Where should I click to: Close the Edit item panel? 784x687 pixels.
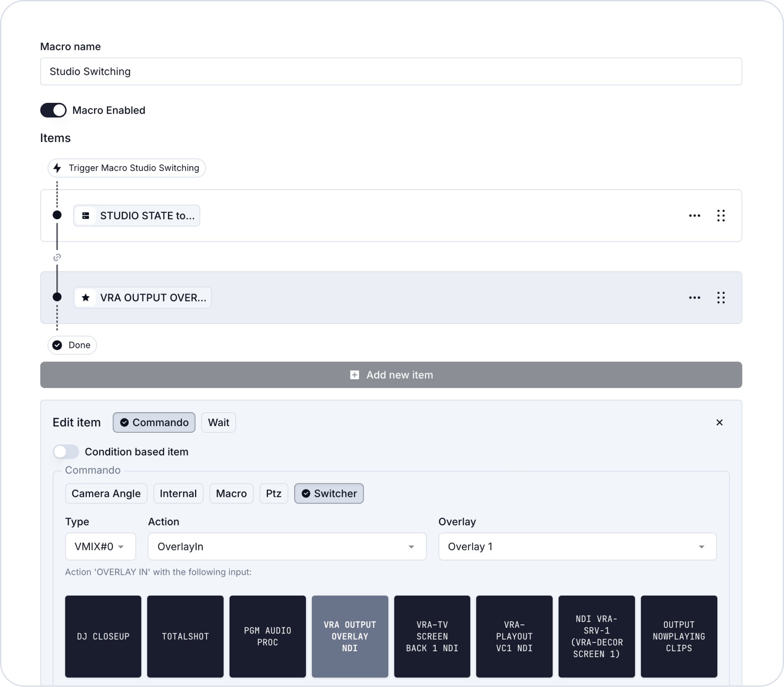[719, 422]
